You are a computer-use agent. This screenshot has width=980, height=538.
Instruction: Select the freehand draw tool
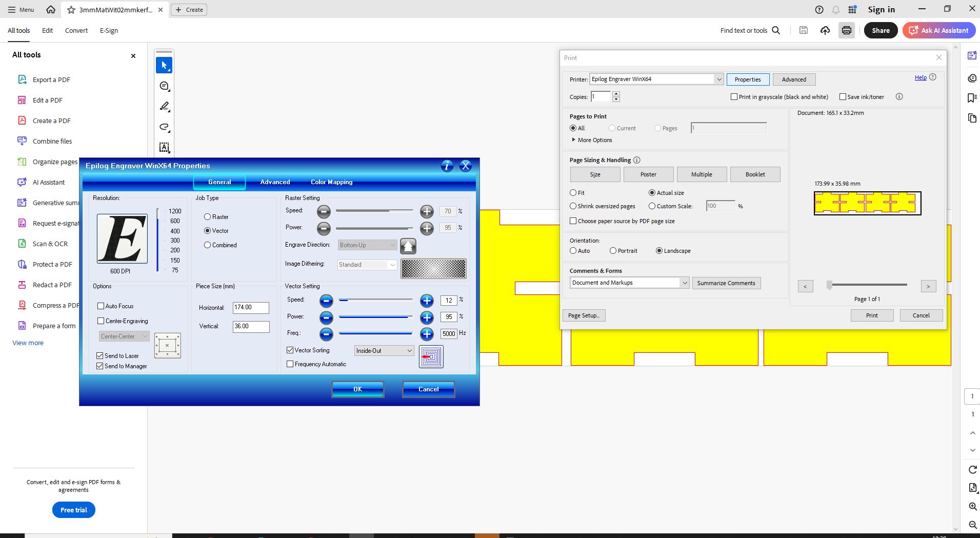pyautogui.click(x=164, y=127)
